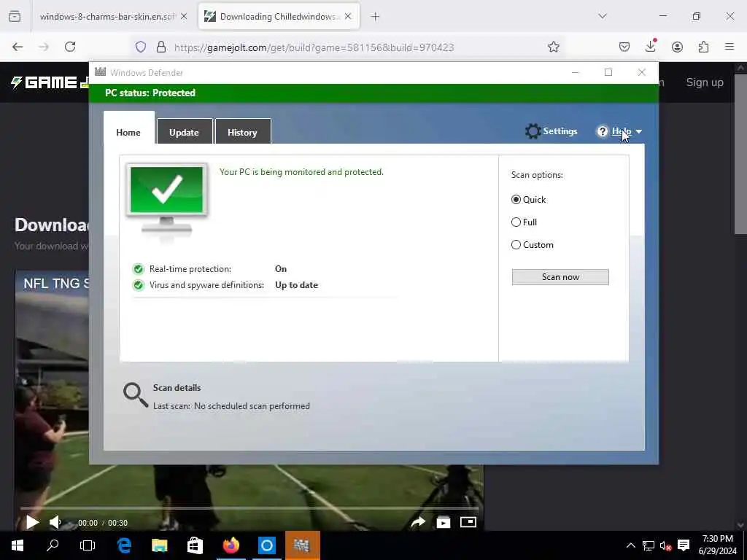Open Firefox View icon
747x560 pixels.
click(15, 17)
